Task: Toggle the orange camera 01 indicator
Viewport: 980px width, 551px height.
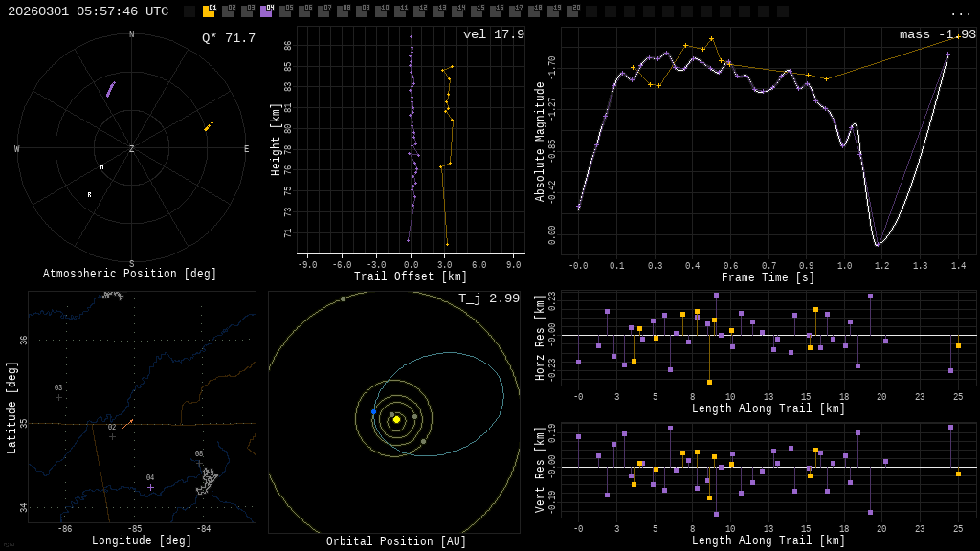Action: click(209, 11)
